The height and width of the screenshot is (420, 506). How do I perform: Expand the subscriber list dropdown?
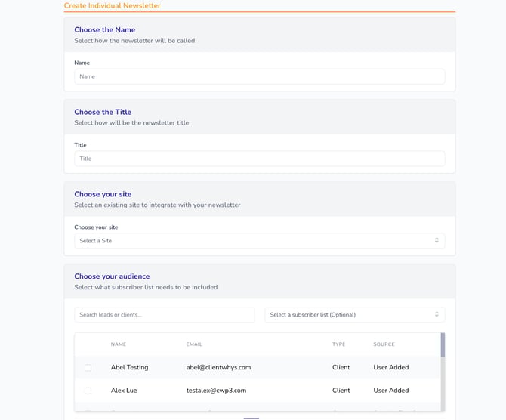pyautogui.click(x=353, y=314)
